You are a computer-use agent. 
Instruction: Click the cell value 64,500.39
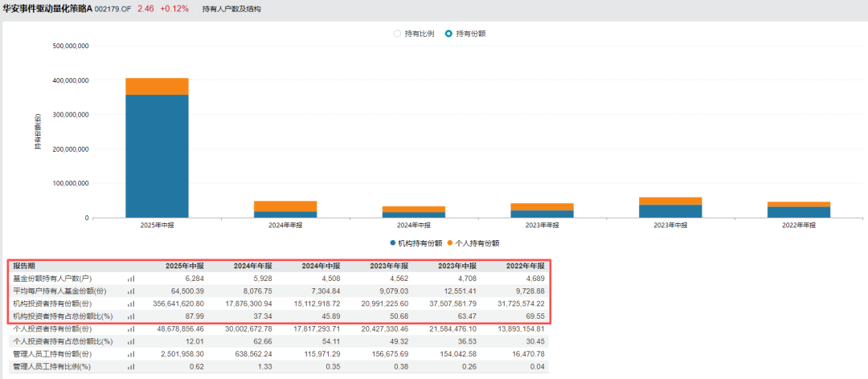click(187, 291)
